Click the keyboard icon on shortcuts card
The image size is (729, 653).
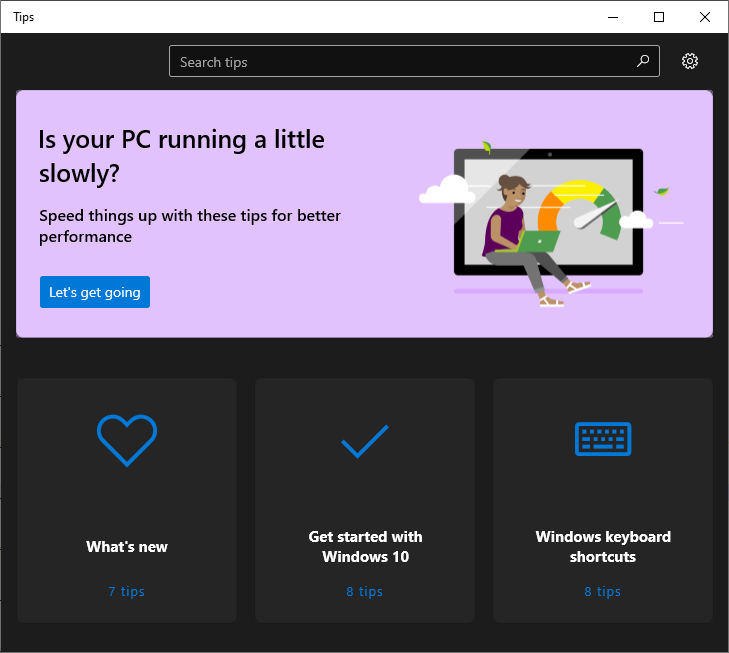point(603,439)
